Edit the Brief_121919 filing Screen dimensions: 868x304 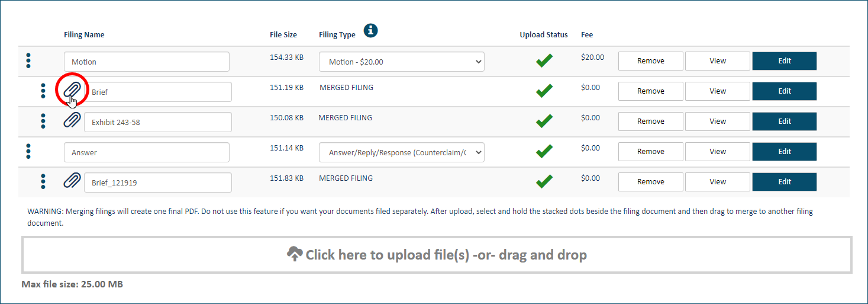[x=785, y=182]
